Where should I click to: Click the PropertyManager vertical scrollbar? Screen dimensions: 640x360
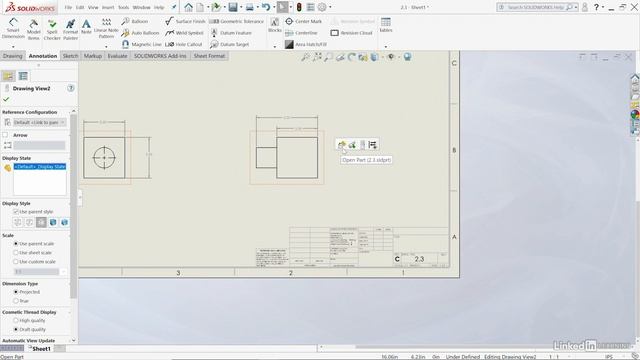pos(73,206)
